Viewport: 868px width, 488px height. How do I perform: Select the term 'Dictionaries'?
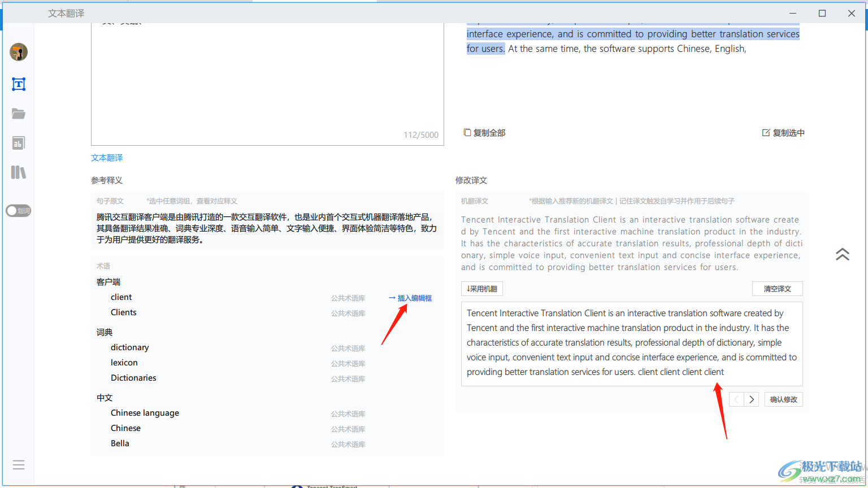(133, 378)
